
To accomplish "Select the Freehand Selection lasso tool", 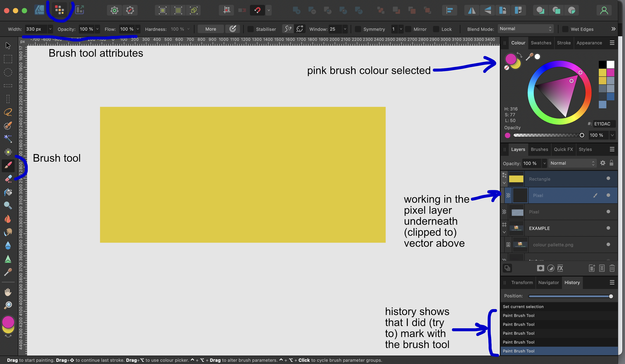I will point(8,112).
